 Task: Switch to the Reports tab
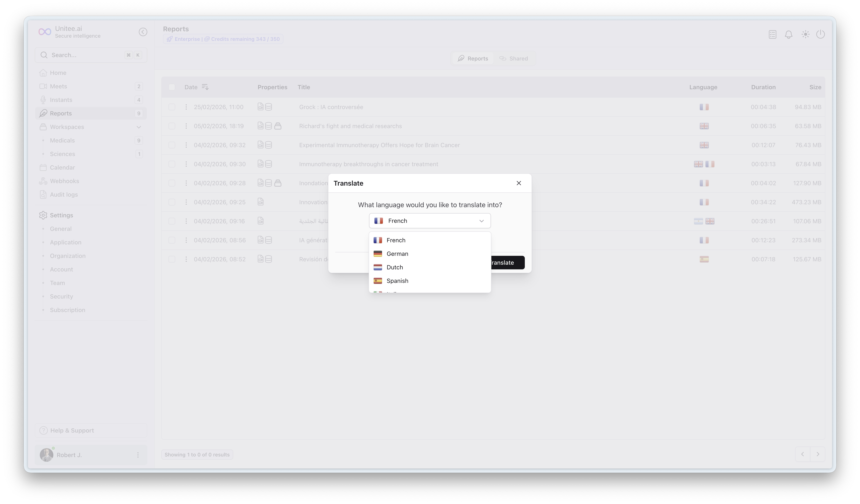click(473, 58)
